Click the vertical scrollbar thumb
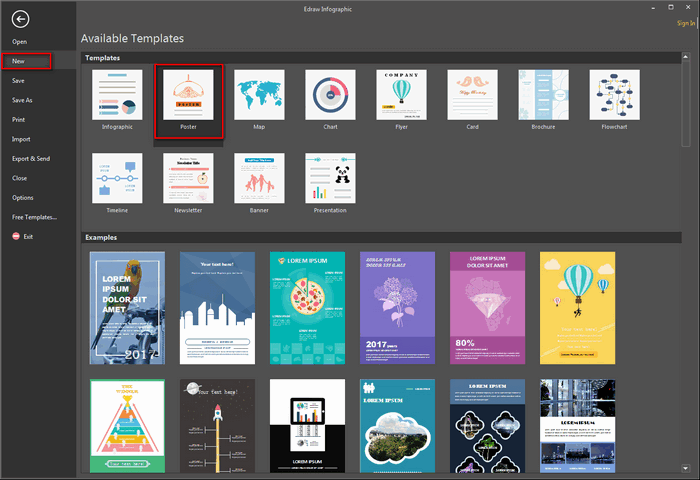This screenshot has height=480, width=700. [686, 104]
